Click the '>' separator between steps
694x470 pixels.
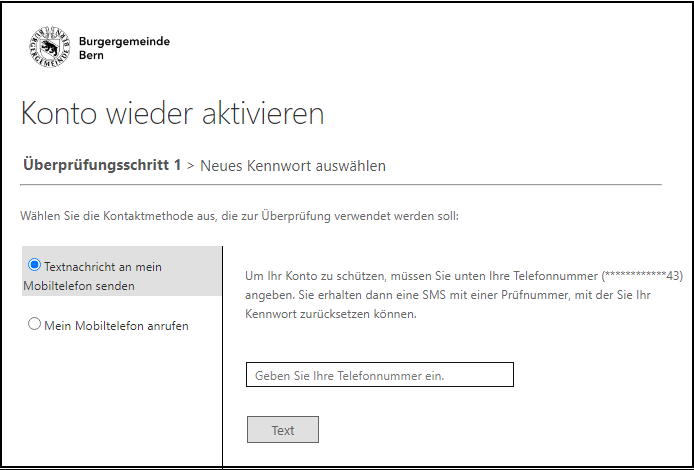[x=190, y=165]
